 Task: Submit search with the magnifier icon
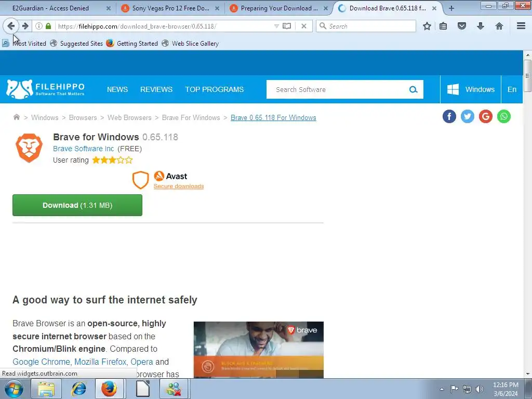(x=413, y=89)
